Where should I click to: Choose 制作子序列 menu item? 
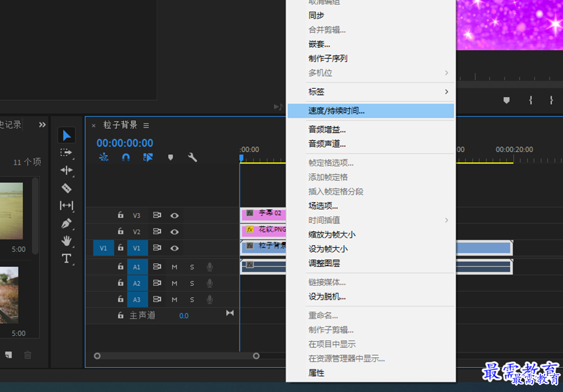(x=371, y=58)
